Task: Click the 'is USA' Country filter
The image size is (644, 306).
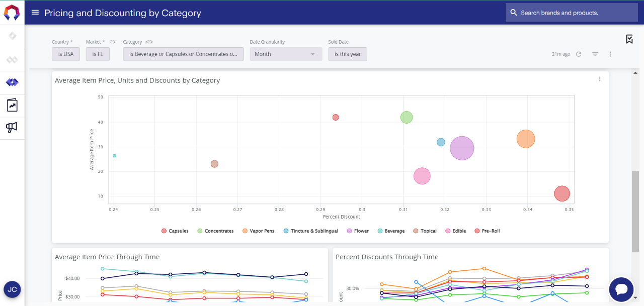Action: point(65,54)
